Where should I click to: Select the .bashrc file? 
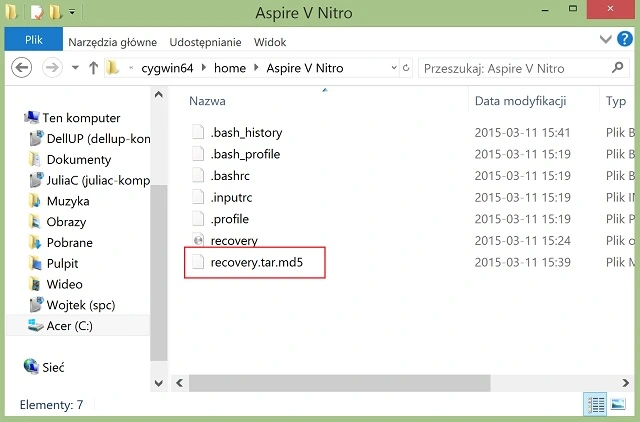(230, 175)
